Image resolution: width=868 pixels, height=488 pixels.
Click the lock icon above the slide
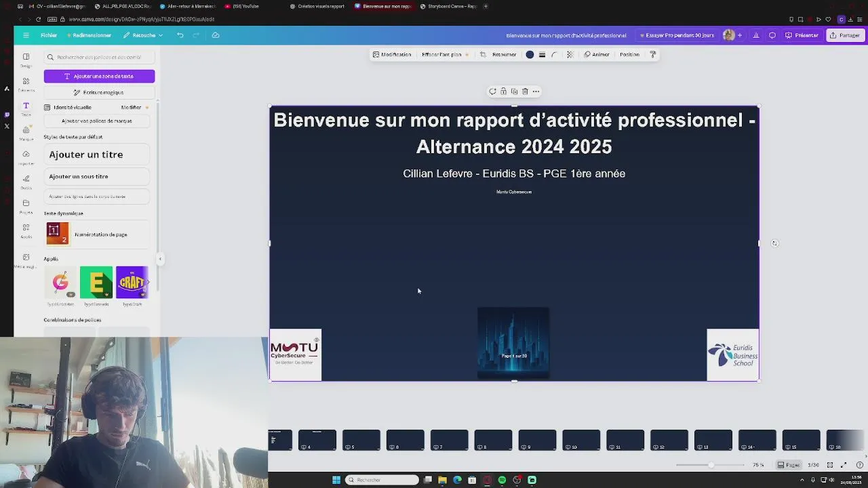503,91
